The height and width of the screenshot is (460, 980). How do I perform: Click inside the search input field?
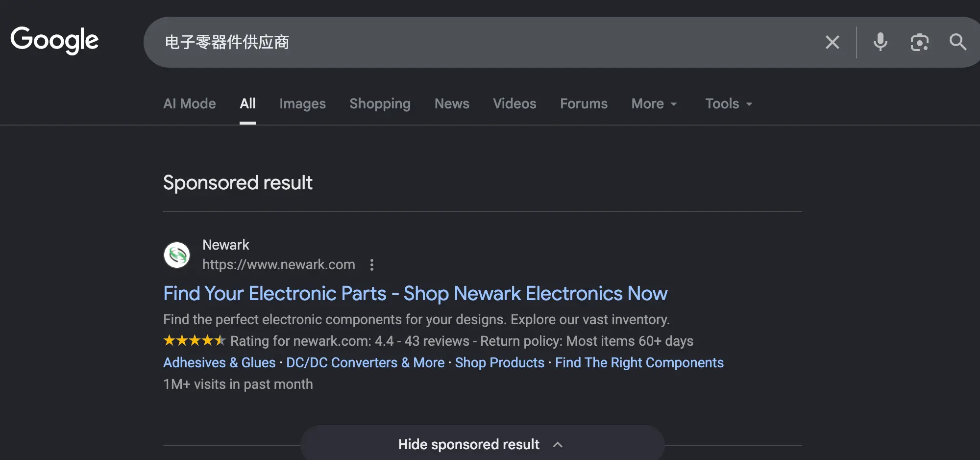441,42
